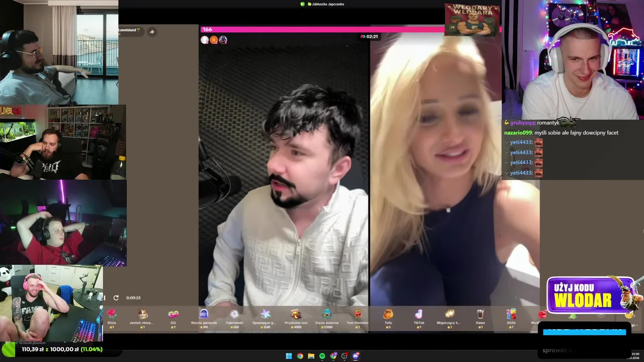This screenshot has height=362, width=644.
Task: Open Chrome from the taskbar
Action: click(x=300, y=356)
